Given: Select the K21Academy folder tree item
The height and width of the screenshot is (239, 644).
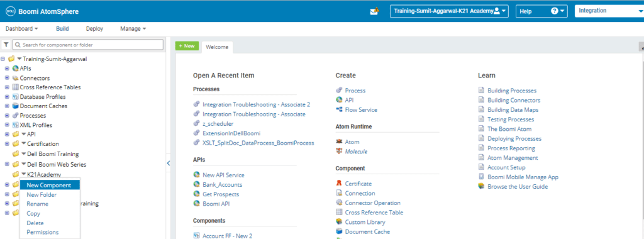Looking at the screenshot, I should (44, 174).
